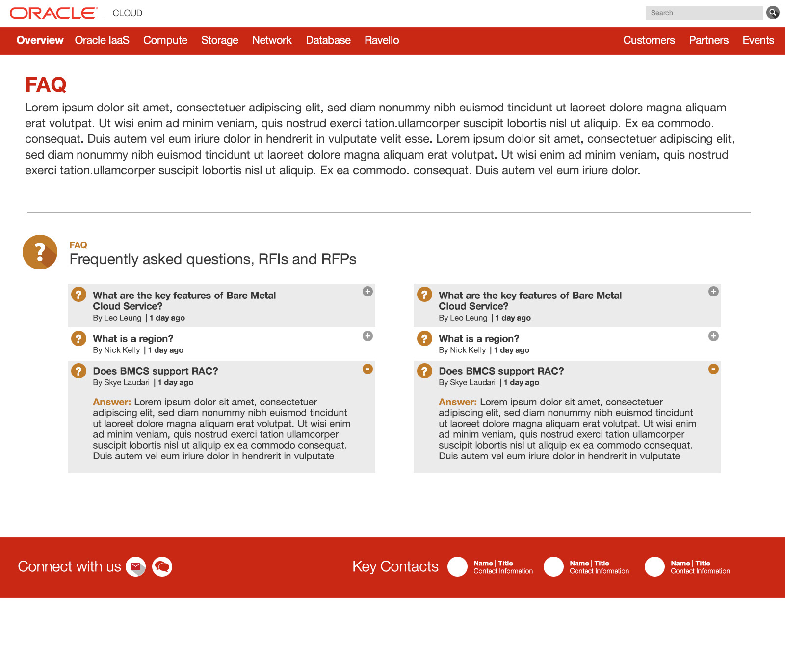This screenshot has width=785, height=672.
Task: Click the first Key Contacts avatar circle
Action: pyautogui.click(x=457, y=567)
